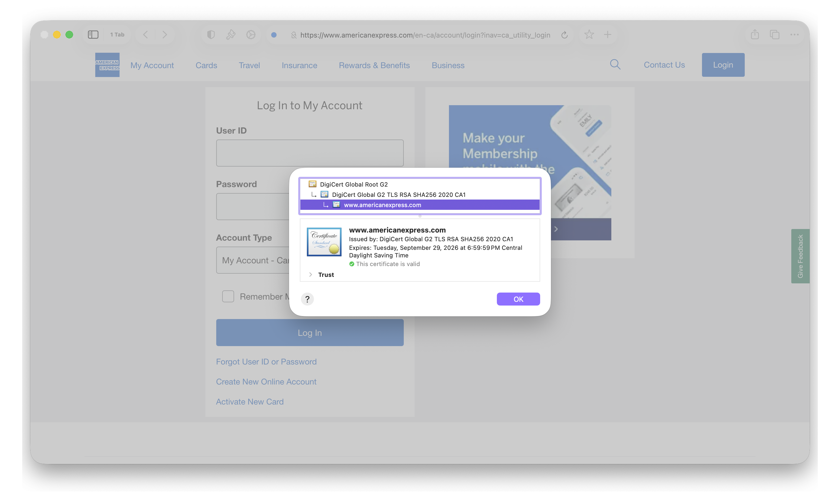
Task: Select DigiCert Global G2 TLS RSA intermediate
Action: pos(398,195)
